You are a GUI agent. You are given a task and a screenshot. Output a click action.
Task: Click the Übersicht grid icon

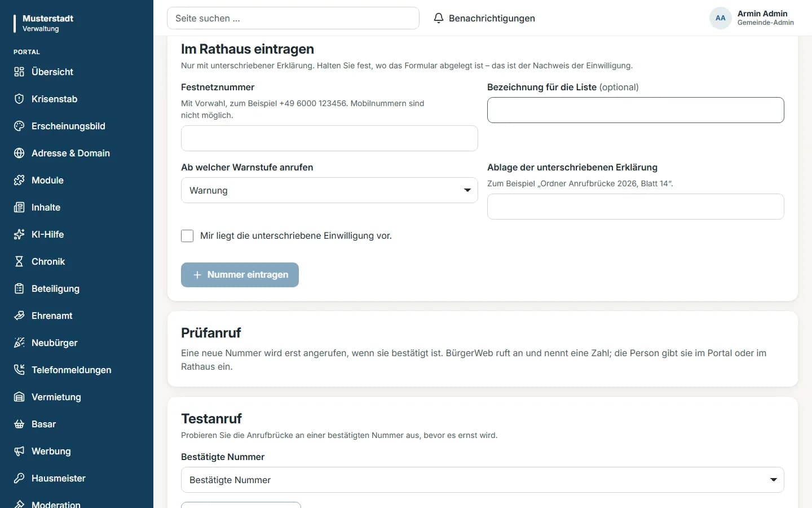19,72
